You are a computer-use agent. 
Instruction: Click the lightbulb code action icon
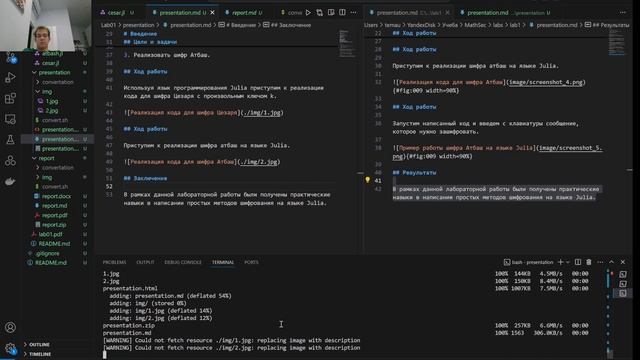pos(367,180)
